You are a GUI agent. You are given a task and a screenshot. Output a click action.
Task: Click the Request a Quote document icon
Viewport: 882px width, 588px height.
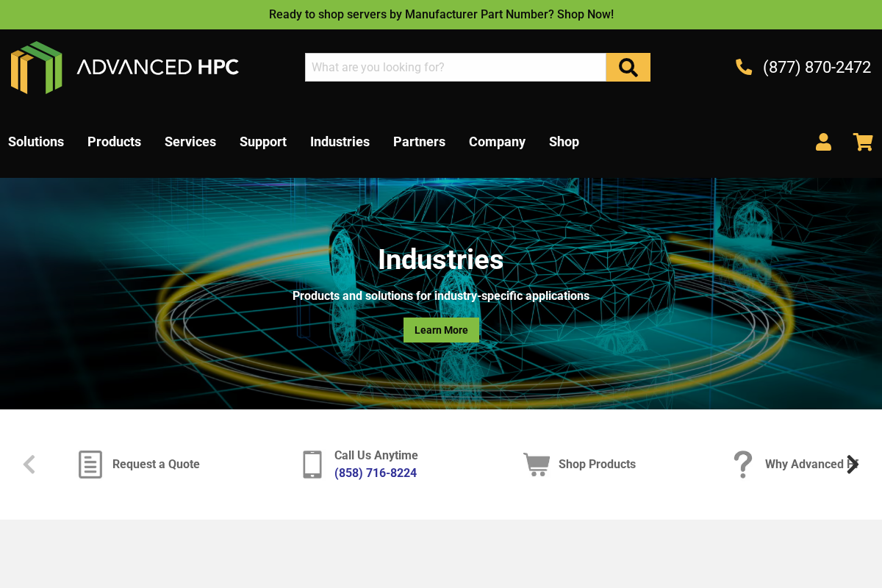90,464
